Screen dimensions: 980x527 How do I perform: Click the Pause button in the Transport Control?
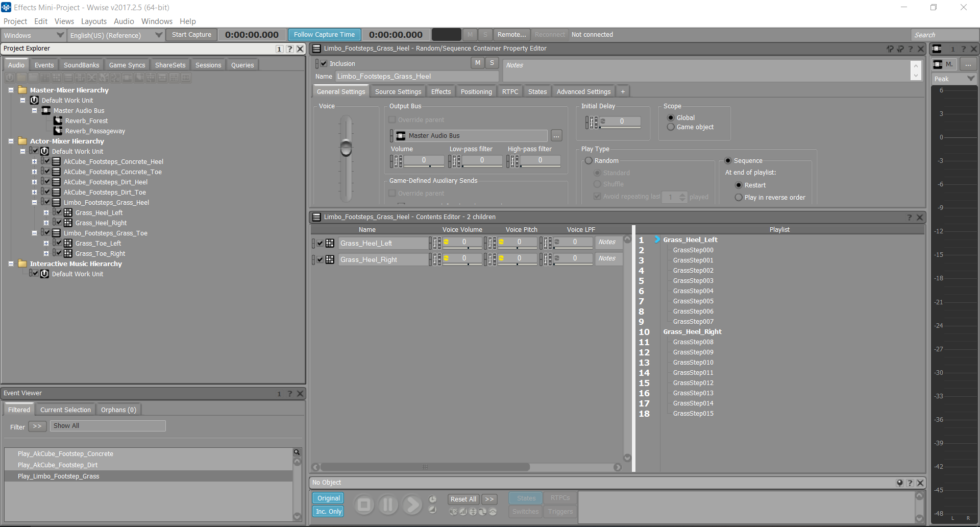[388, 505]
